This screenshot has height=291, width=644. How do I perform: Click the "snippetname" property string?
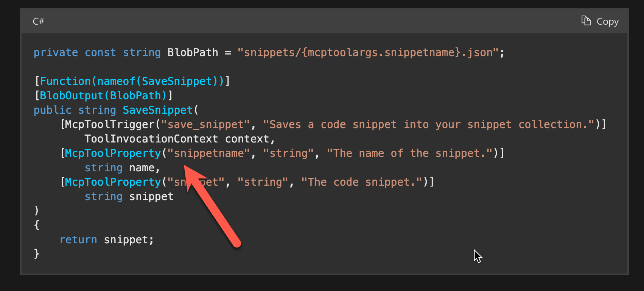click(x=209, y=153)
